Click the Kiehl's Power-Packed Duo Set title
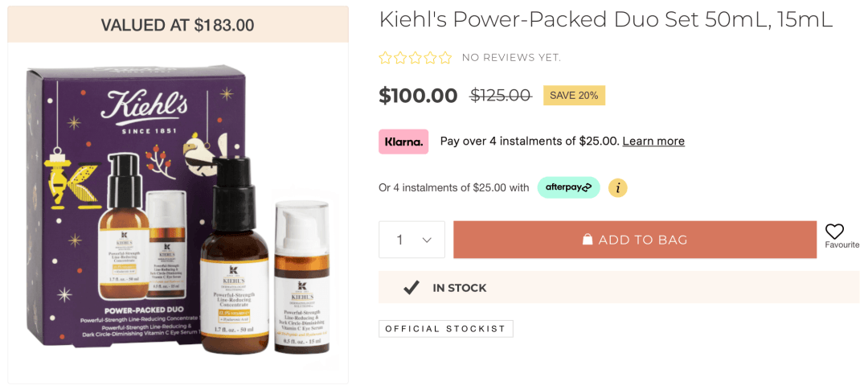The image size is (868, 390). tap(606, 20)
